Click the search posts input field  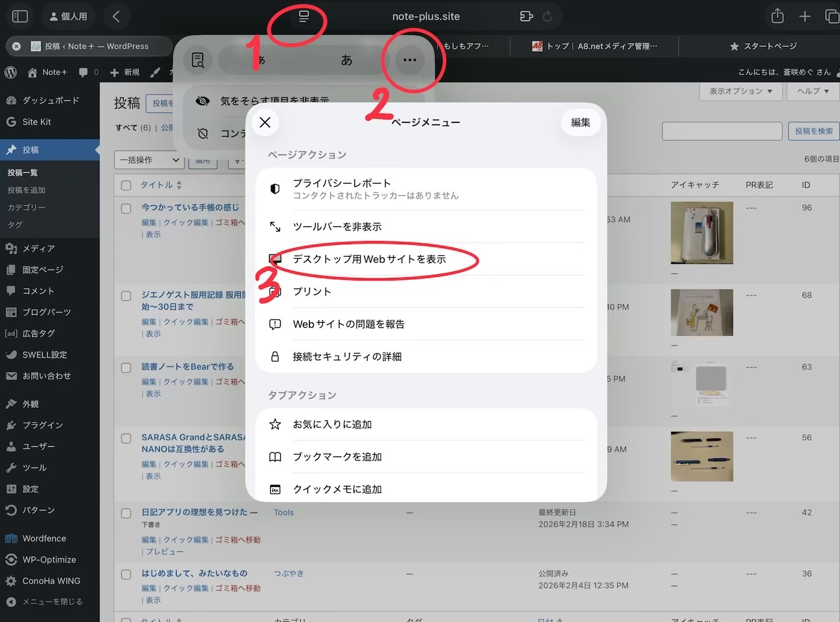pyautogui.click(x=721, y=131)
